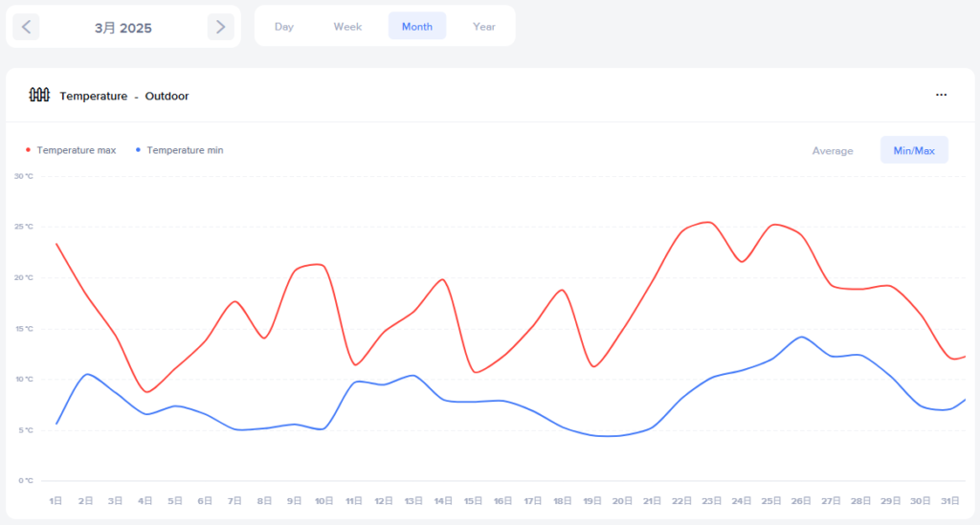Toggle the Temperature max legend series
Screen dimensions: 980x525
77,150
